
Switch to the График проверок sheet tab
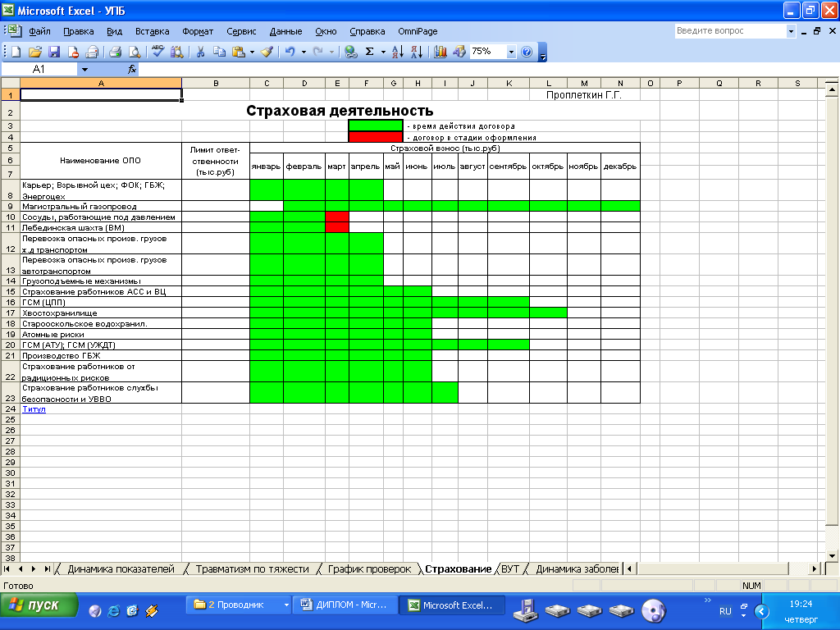(370, 569)
